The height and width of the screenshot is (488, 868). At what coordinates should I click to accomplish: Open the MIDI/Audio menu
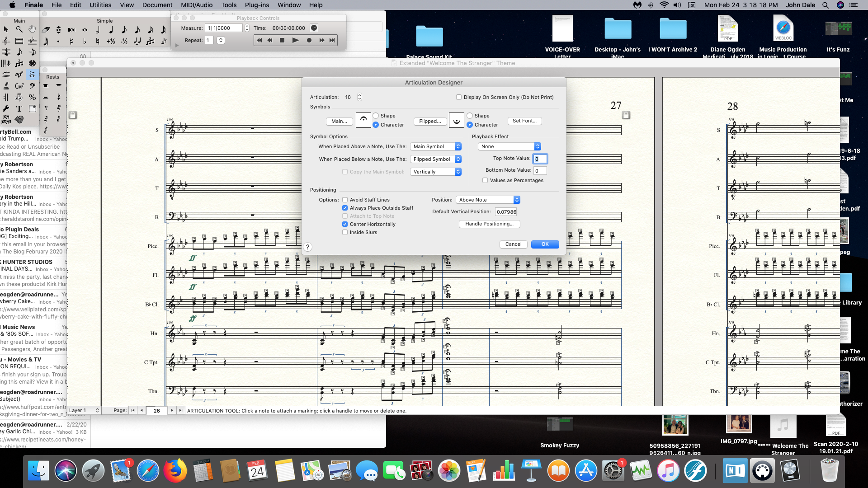click(197, 5)
